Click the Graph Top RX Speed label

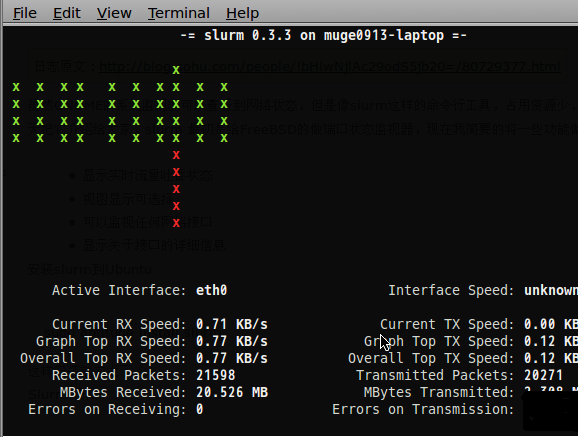[x=111, y=341]
